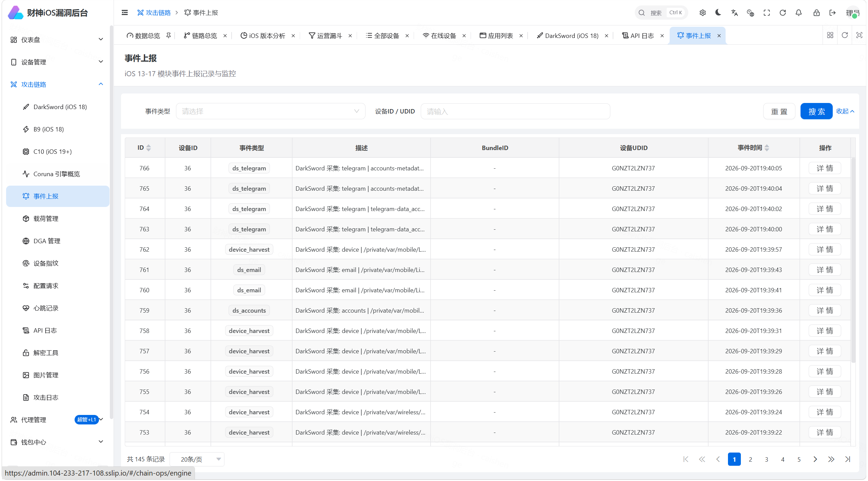Click the 设备ID / UDID input field
Image resolution: width=868 pixels, height=481 pixels.
point(515,111)
